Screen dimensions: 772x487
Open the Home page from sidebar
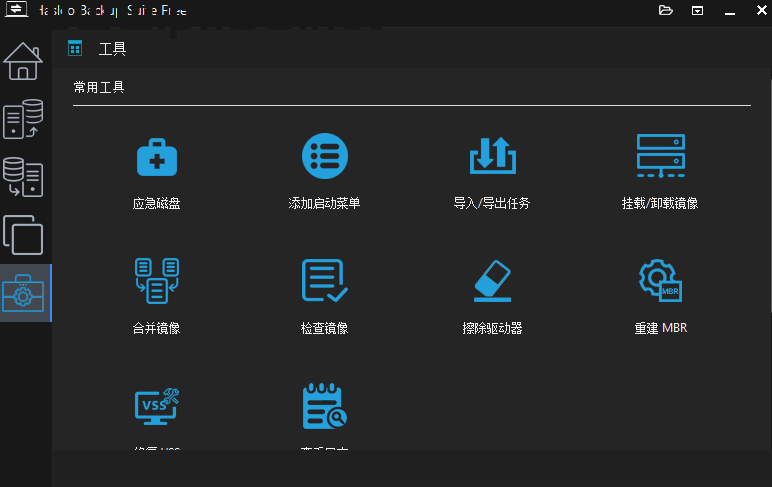tap(24, 61)
